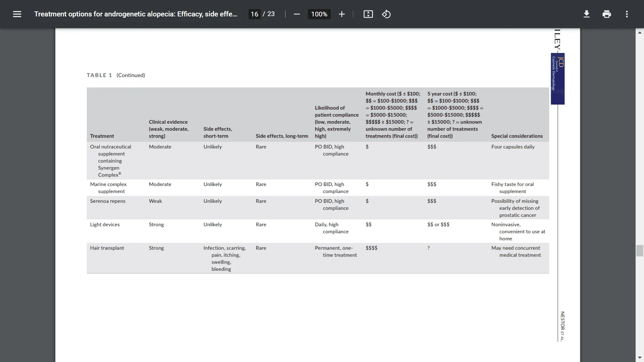644x362 pixels.
Task: Click the 'Side effects, long-term' header
Action: (x=282, y=136)
